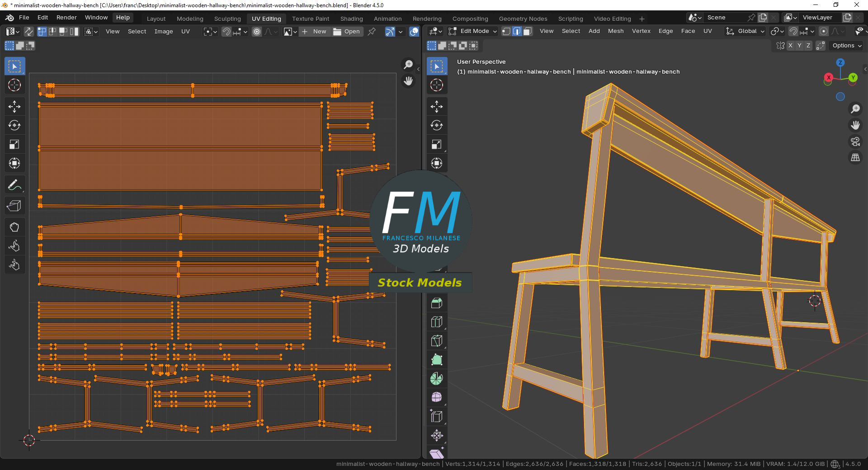Select the Rip Region tool in UV editor
The height and width of the screenshot is (470, 868).
coord(14,206)
